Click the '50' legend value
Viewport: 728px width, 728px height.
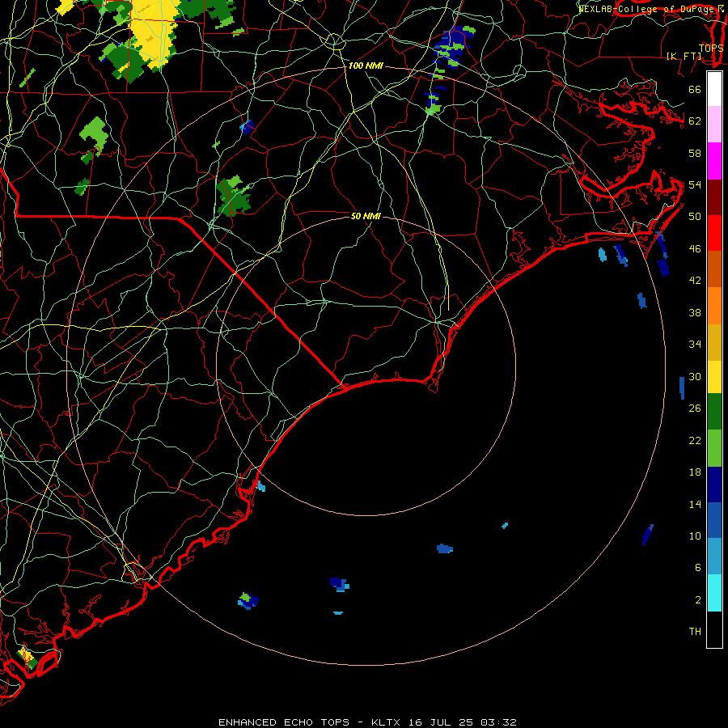(x=695, y=216)
